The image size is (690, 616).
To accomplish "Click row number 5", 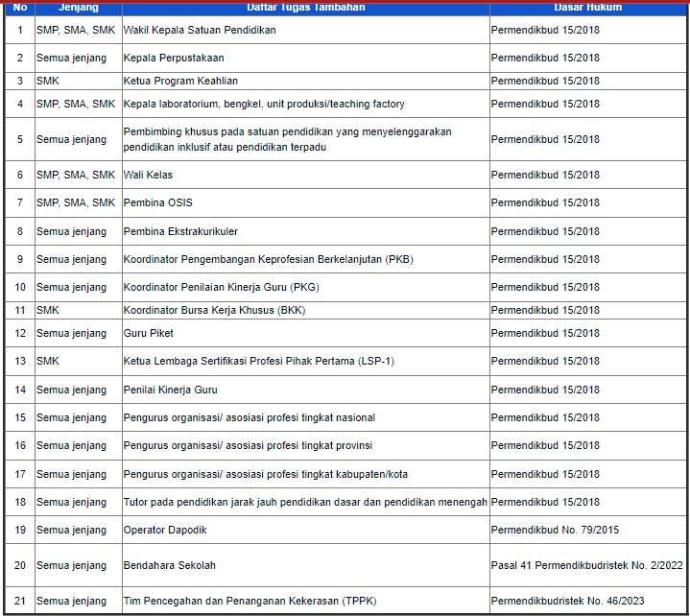I will click(20, 139).
